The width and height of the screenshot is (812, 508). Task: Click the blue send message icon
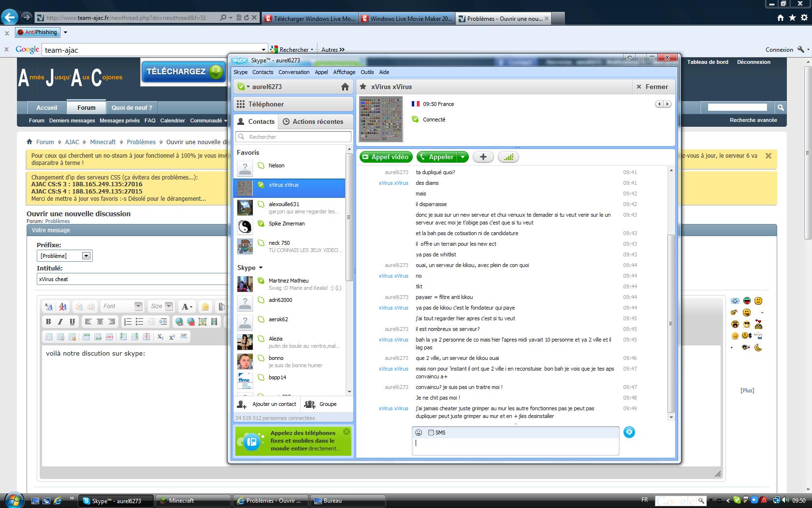tap(629, 432)
